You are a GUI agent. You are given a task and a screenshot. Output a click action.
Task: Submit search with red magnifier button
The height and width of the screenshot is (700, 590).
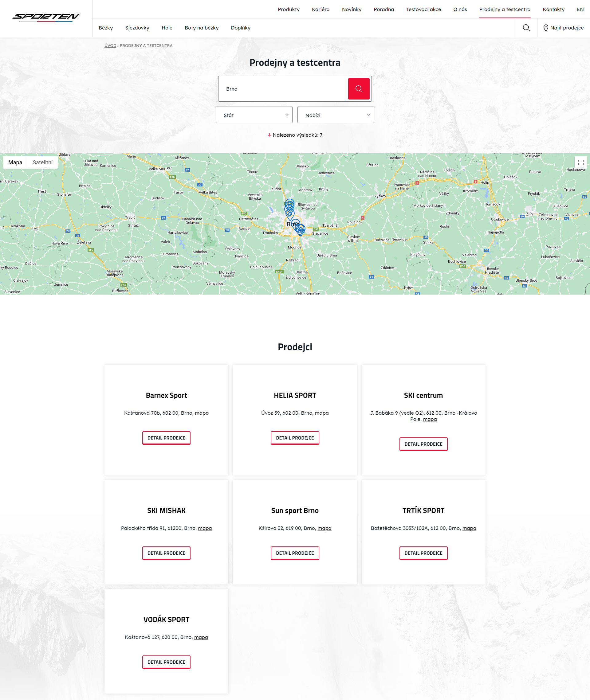coord(359,88)
